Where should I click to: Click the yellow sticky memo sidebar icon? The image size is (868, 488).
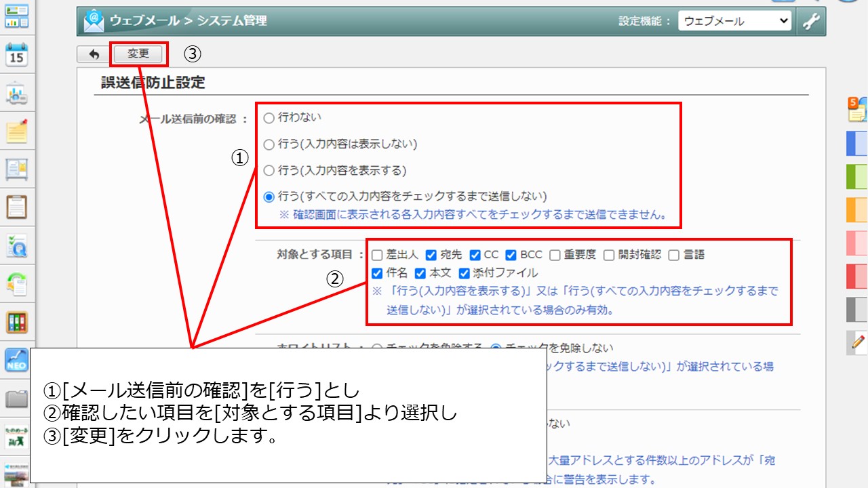17,131
